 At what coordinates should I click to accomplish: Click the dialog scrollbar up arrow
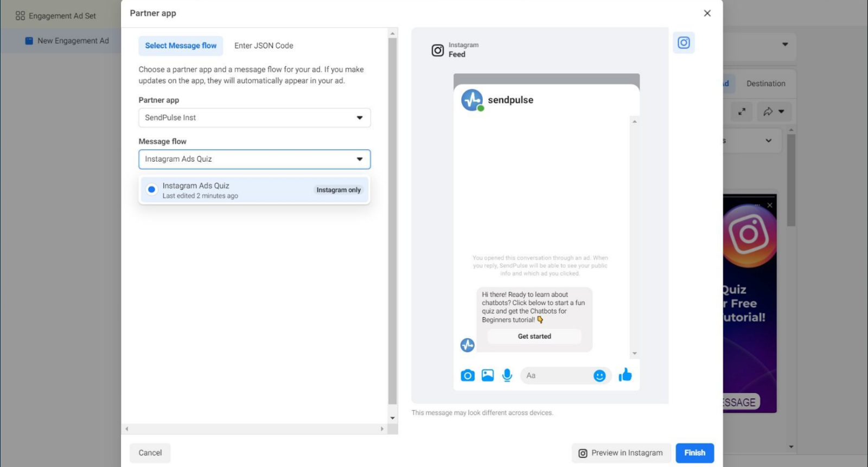(x=393, y=34)
